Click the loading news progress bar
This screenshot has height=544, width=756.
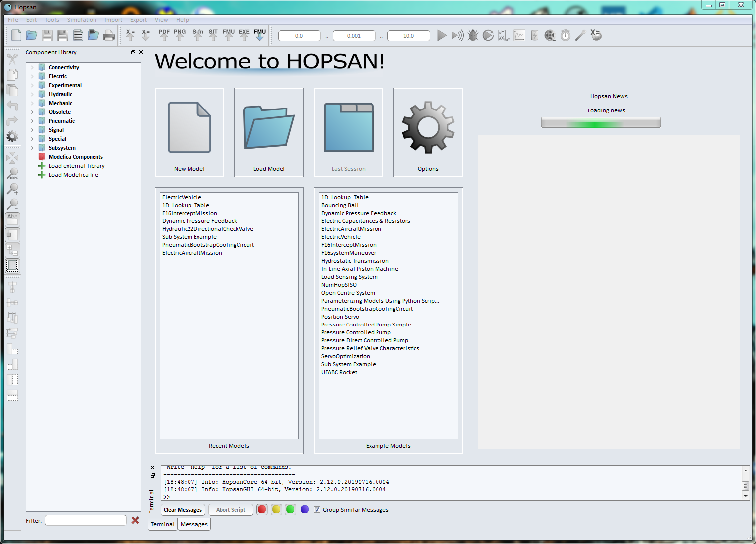[x=600, y=122]
